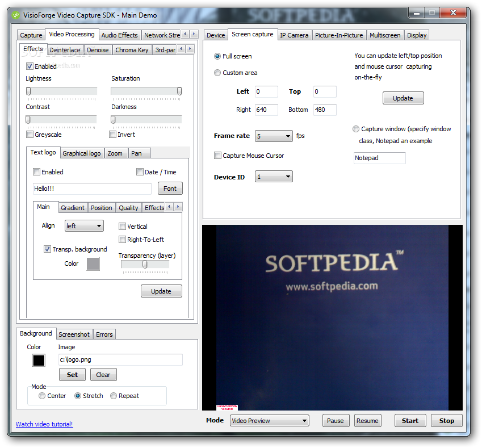The height and width of the screenshot is (448, 482).
Task: Choose Stretch background mode
Action: [x=78, y=396]
